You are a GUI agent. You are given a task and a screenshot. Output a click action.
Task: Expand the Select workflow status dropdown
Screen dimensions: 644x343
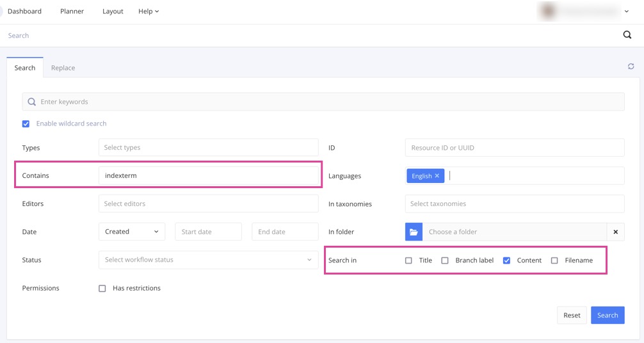[208, 260]
